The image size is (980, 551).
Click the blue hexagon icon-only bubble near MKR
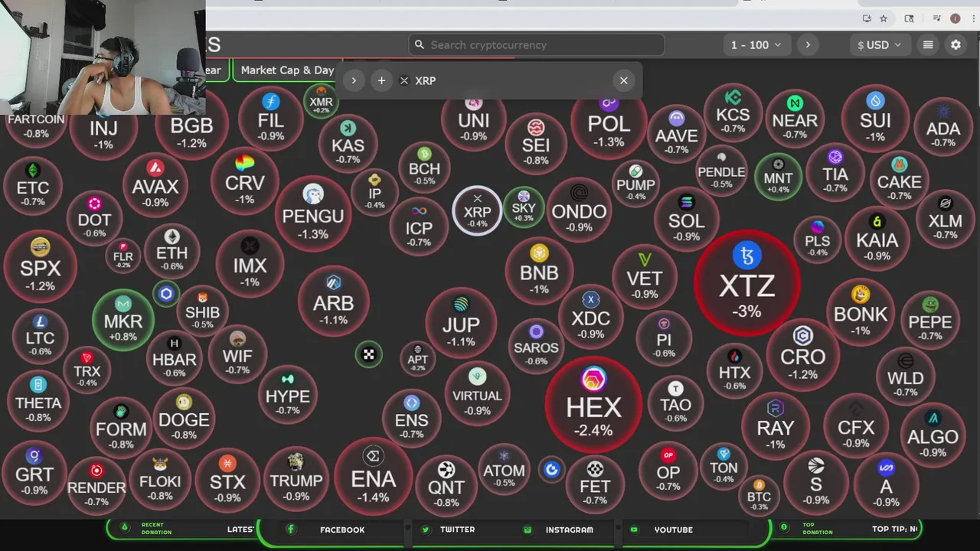(x=166, y=294)
